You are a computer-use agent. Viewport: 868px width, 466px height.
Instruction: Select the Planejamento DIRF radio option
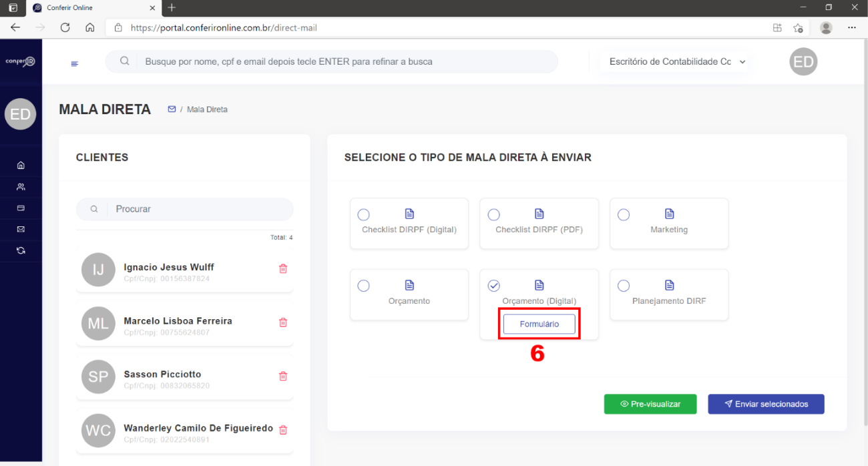pyautogui.click(x=623, y=286)
